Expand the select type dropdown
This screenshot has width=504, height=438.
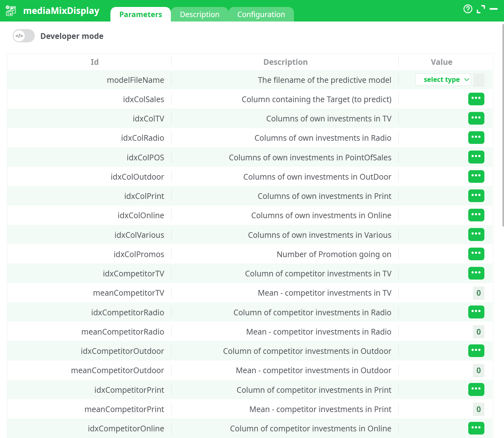[442, 80]
